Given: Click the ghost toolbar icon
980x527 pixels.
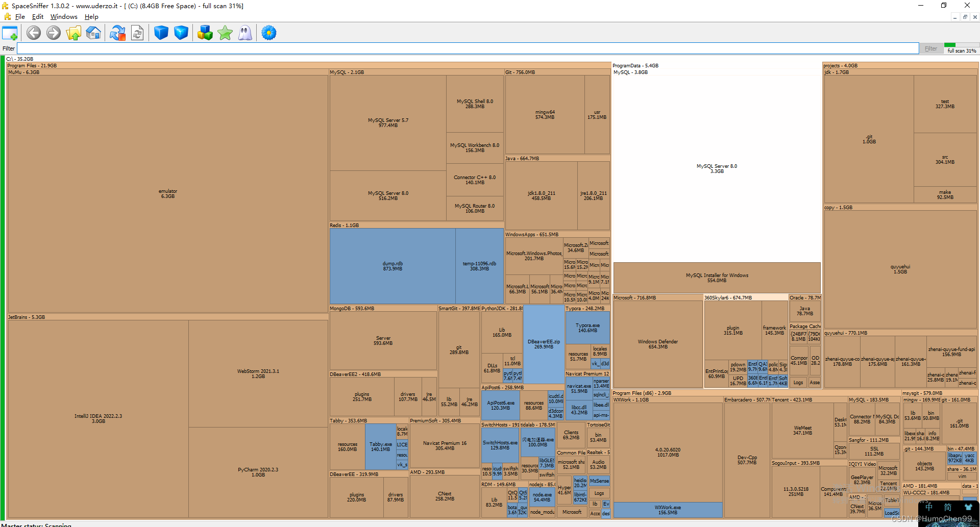Looking at the screenshot, I should tap(245, 33).
